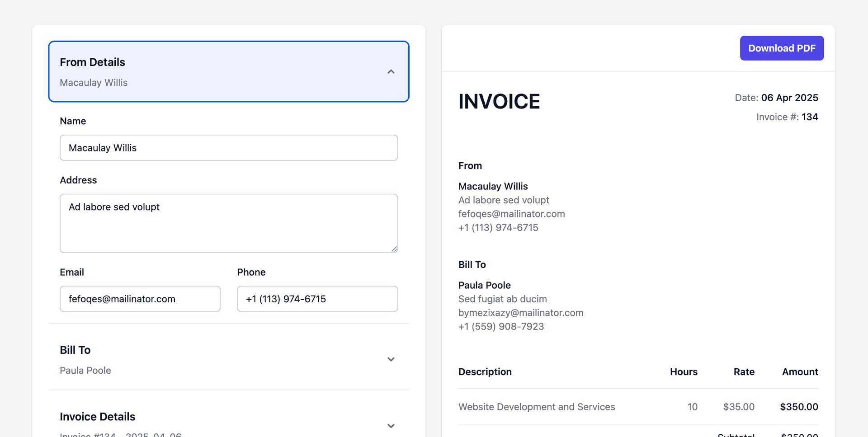
Task: Click the From Details heading
Action: pos(92,62)
